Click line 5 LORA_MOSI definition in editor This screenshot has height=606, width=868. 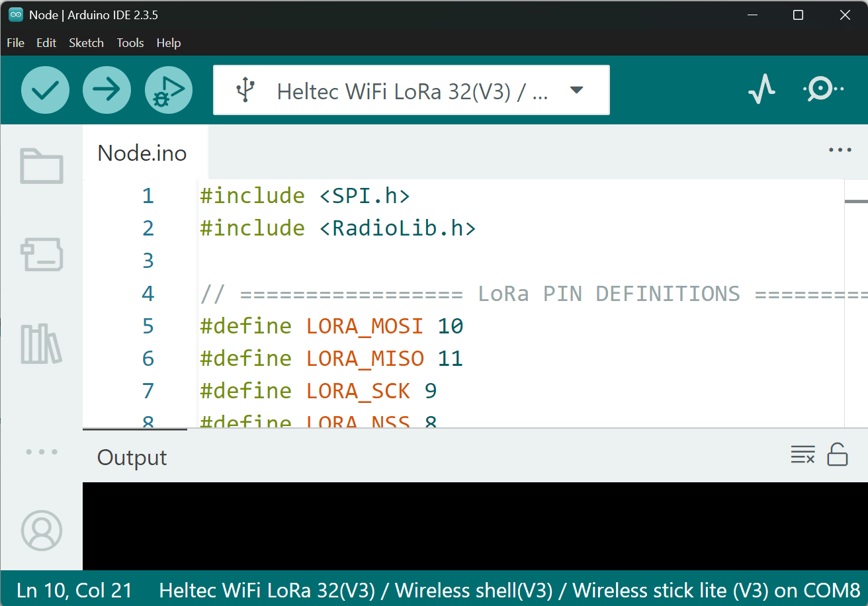[x=364, y=326]
